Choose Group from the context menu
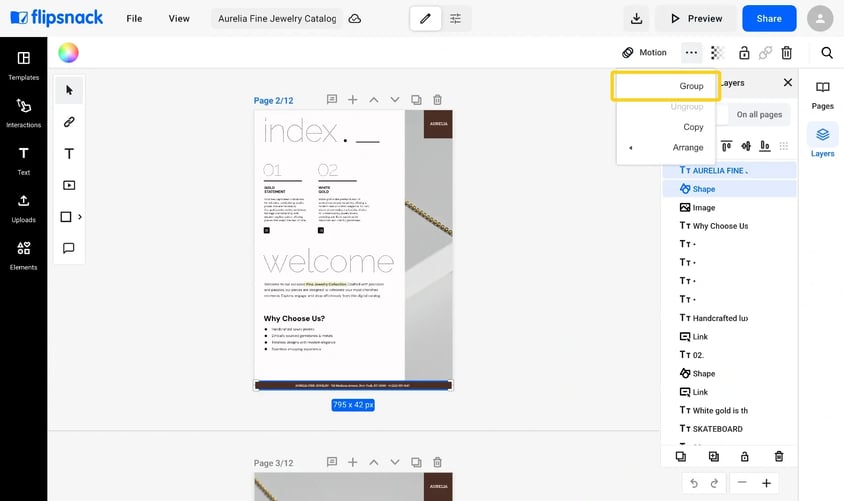The image size is (844, 501). point(666,86)
